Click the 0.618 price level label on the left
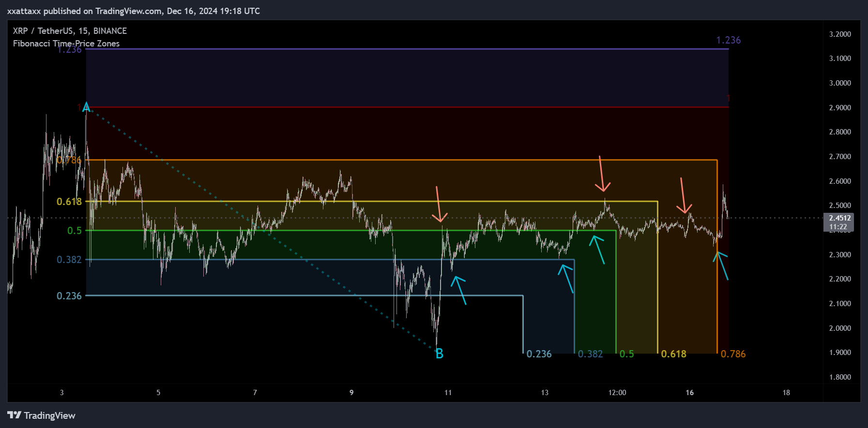Image resolution: width=868 pixels, height=428 pixels. [69, 202]
